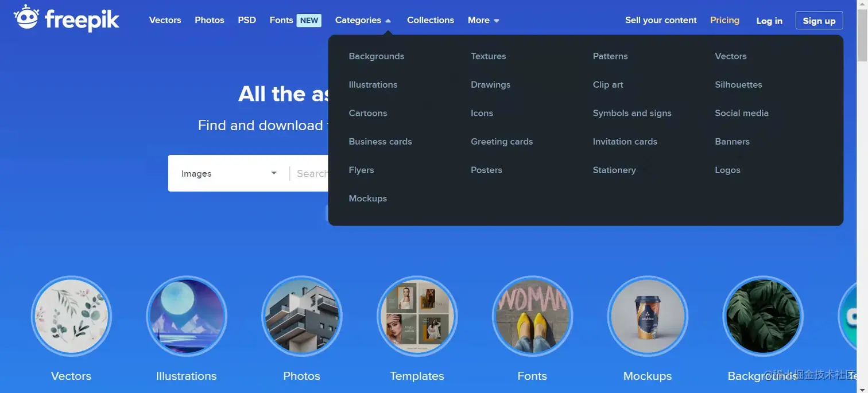Click the Freepik logo

(67, 18)
